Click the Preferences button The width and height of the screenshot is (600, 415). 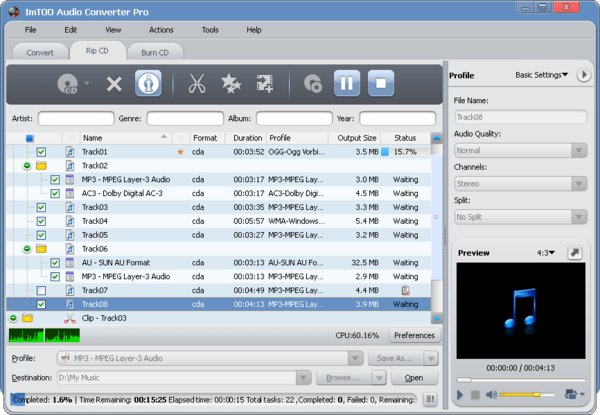tap(414, 336)
